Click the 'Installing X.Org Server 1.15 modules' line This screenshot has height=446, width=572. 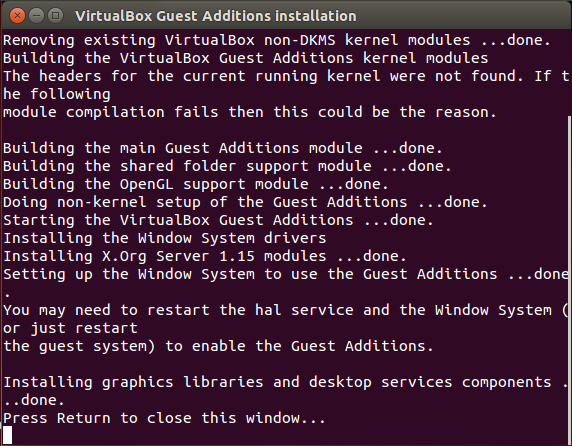point(205,256)
